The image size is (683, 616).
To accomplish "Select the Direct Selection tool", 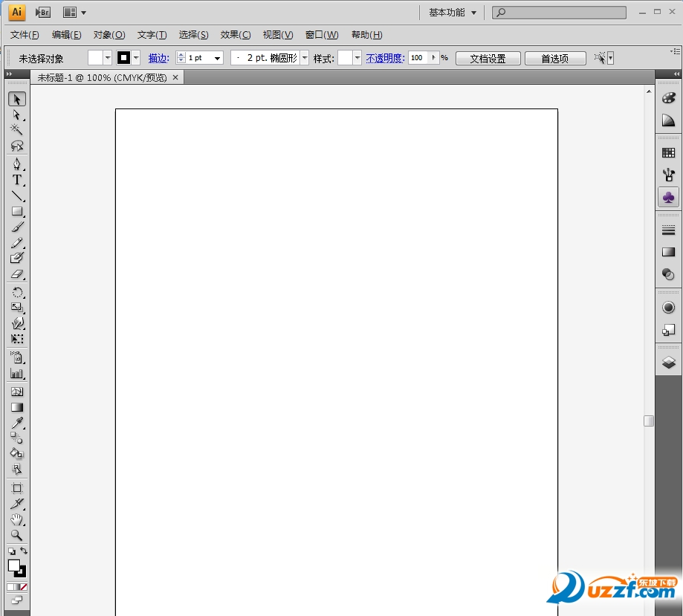I will pos(17,115).
